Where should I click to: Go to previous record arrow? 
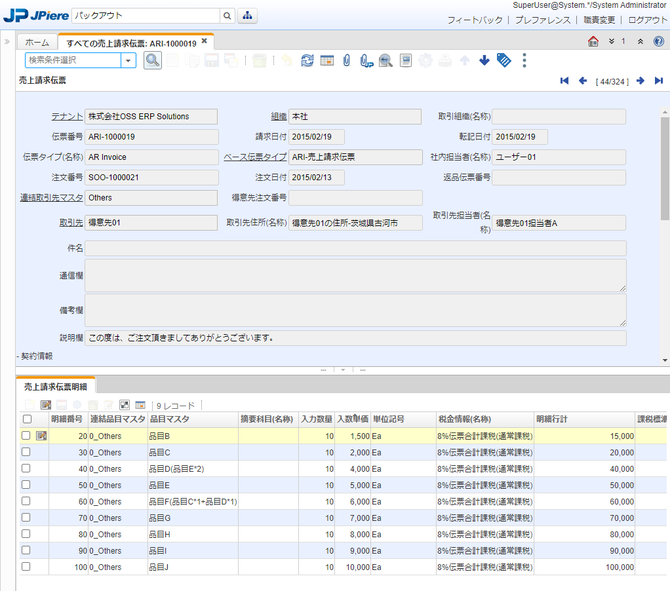tap(583, 81)
